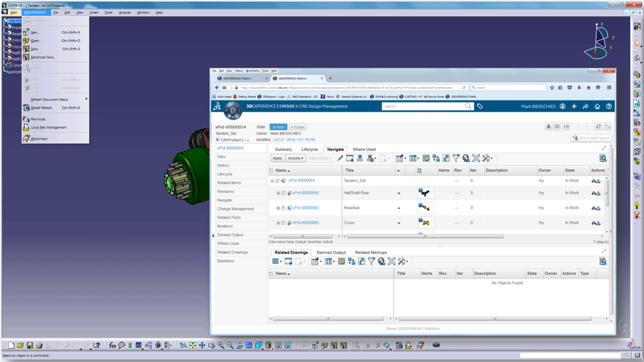Switch to the Lifecycle tab
This screenshot has height=362, width=644.
[309, 149]
